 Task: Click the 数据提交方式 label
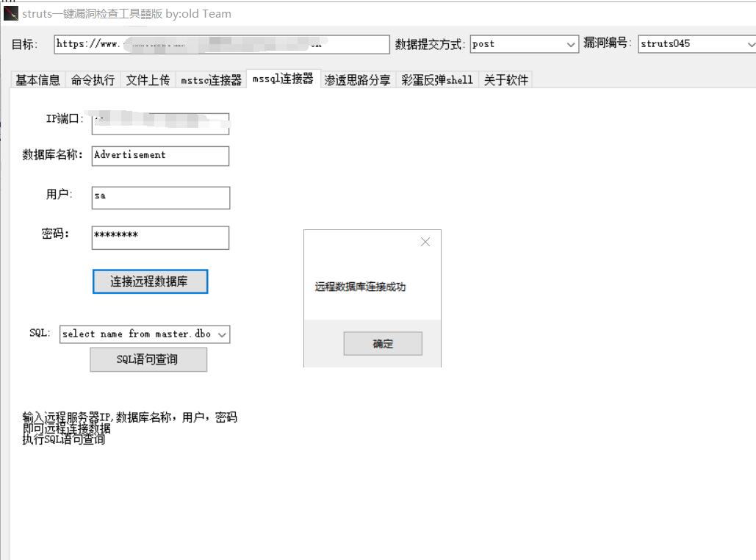(430, 44)
